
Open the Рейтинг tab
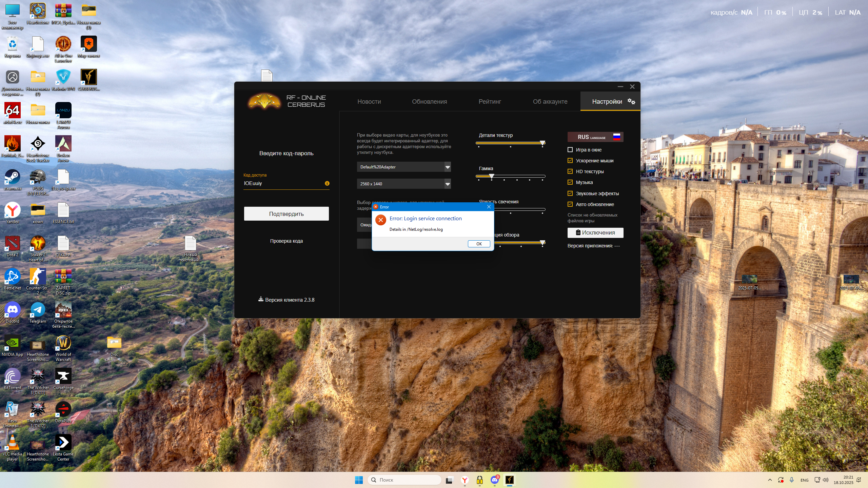click(490, 102)
